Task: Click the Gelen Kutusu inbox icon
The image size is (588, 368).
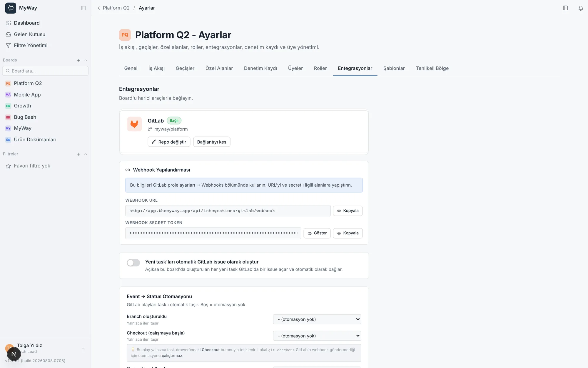Action: pyautogui.click(x=8, y=34)
